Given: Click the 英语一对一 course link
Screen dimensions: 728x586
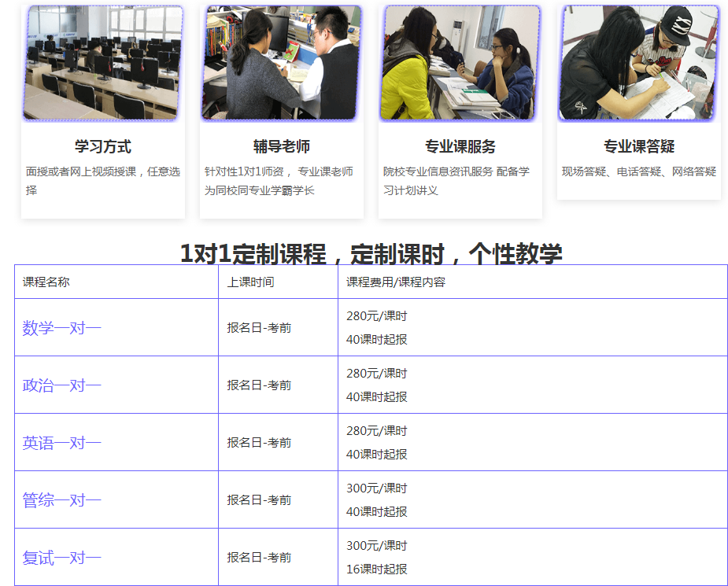Looking at the screenshot, I should pos(62,443).
